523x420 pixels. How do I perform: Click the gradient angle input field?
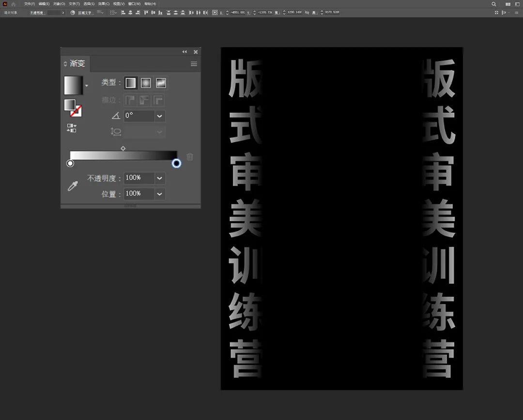click(139, 116)
